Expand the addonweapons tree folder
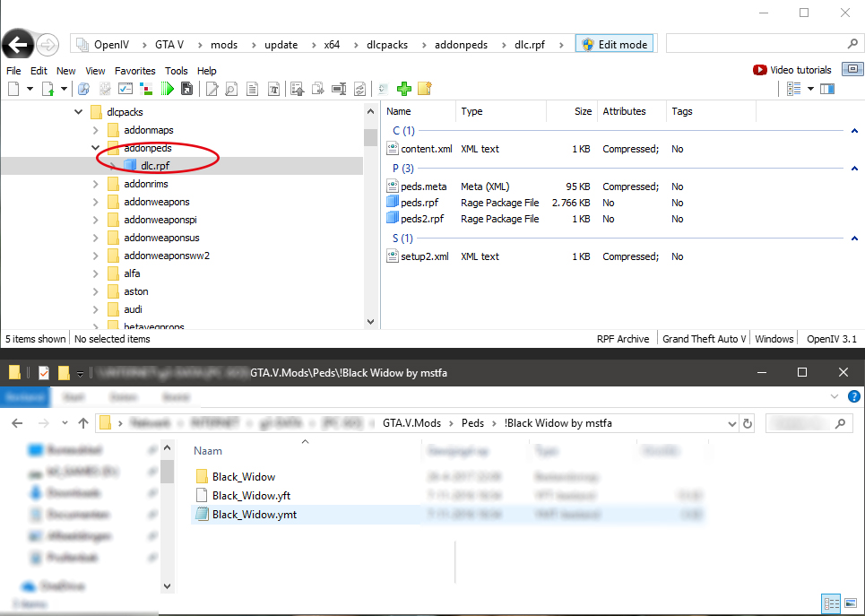 tap(95, 202)
